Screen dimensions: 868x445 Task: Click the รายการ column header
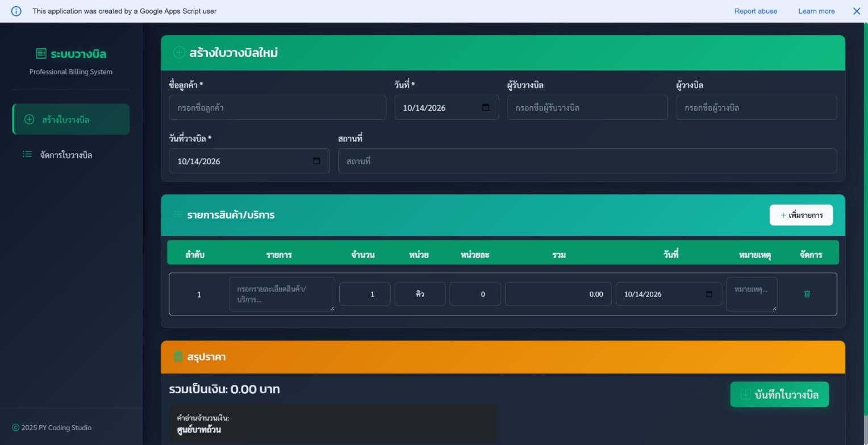click(x=279, y=255)
